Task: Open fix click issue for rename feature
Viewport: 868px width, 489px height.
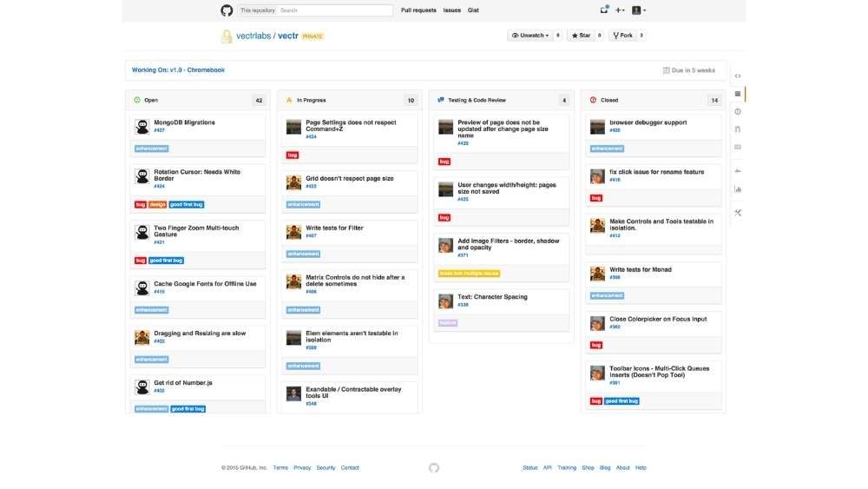Action: [656, 172]
